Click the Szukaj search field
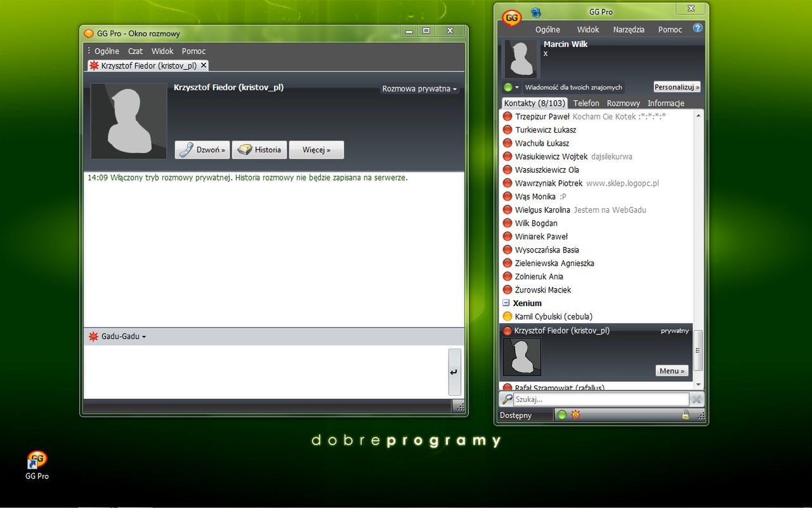This screenshot has height=508, width=812. point(601,399)
